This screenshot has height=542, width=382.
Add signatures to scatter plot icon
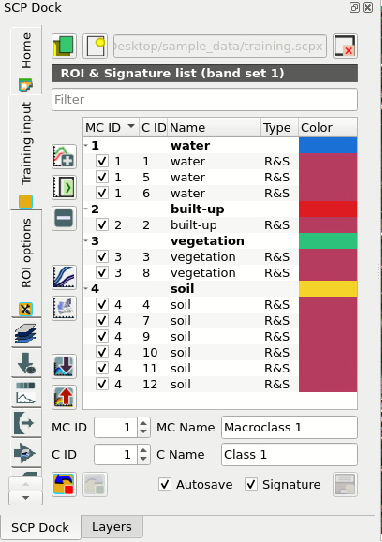coord(64,308)
